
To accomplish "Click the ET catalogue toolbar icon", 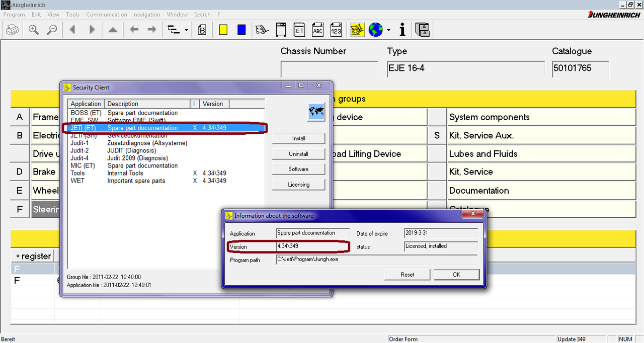I will [299, 30].
